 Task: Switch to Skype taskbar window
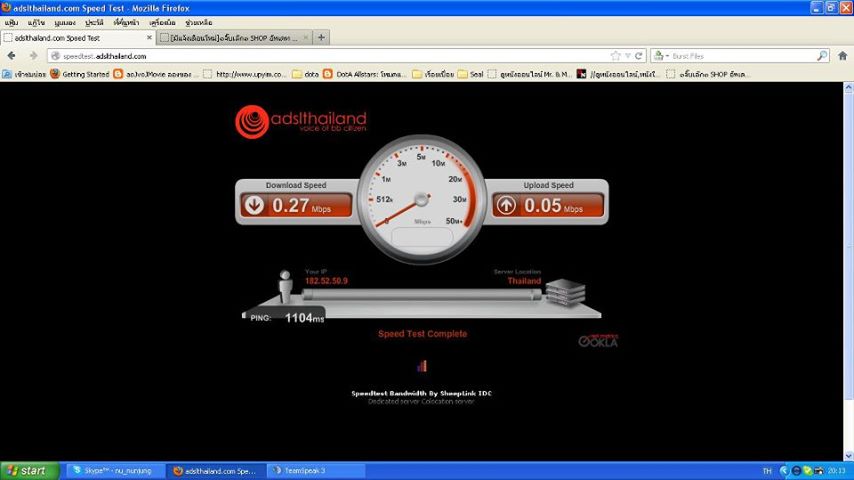point(115,471)
